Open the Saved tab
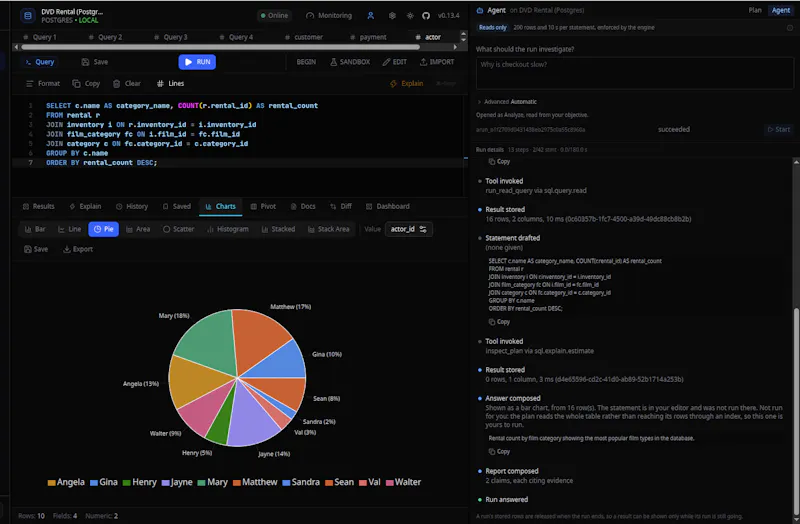The image size is (800, 524). click(x=177, y=206)
